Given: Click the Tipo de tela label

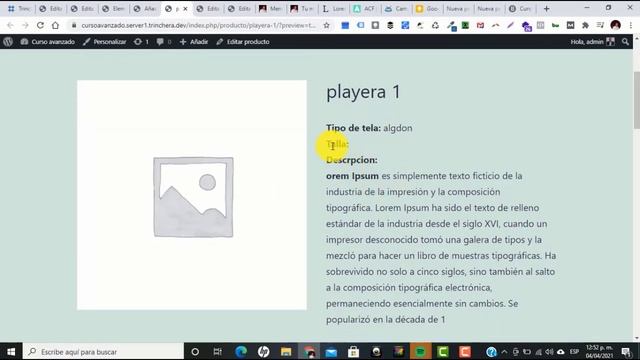Looking at the screenshot, I should (x=353, y=128).
